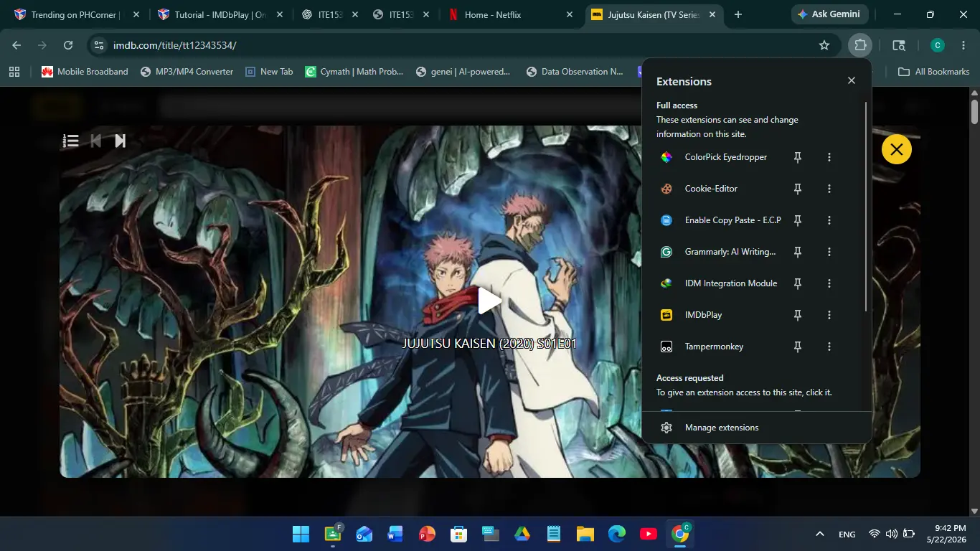Toggle pin for Cookie-Editor
This screenshot has width=980, height=551.
797,189
